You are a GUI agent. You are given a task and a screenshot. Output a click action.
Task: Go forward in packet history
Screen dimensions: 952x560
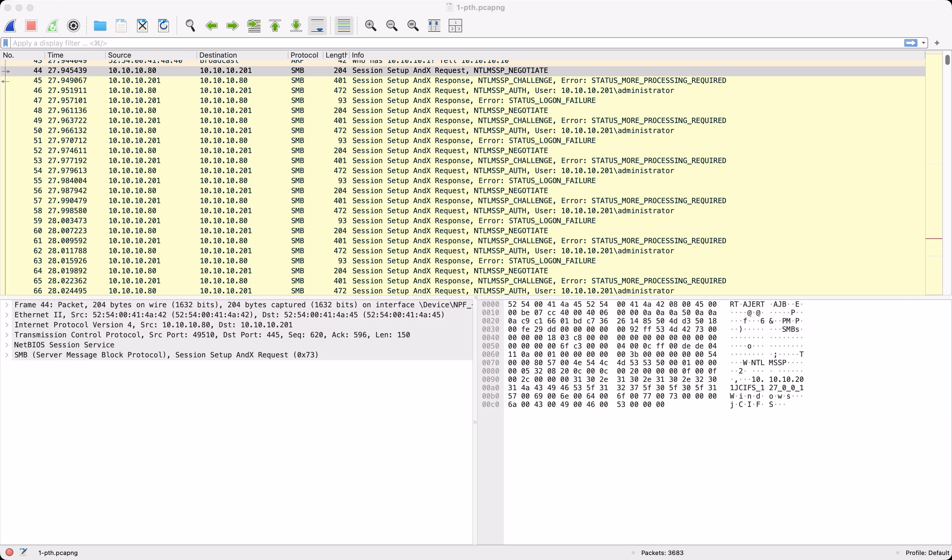233,26
